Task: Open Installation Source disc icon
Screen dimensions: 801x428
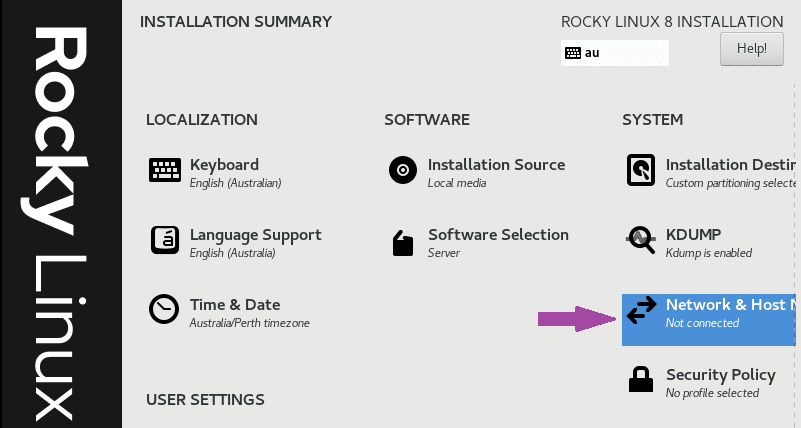Action: [x=403, y=170]
